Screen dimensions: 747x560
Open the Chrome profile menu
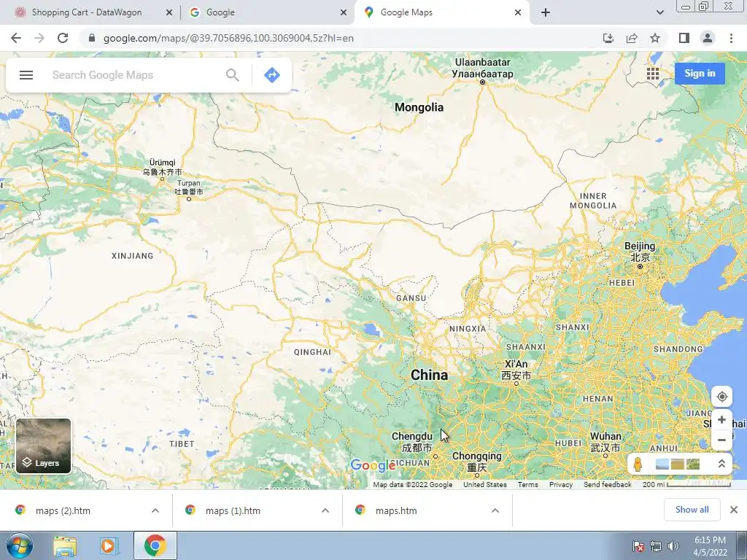(708, 38)
